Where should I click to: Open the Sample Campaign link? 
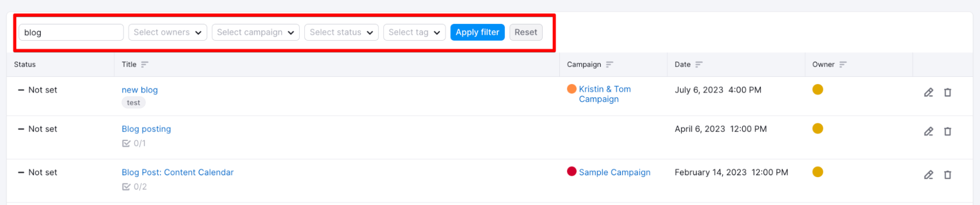click(614, 172)
